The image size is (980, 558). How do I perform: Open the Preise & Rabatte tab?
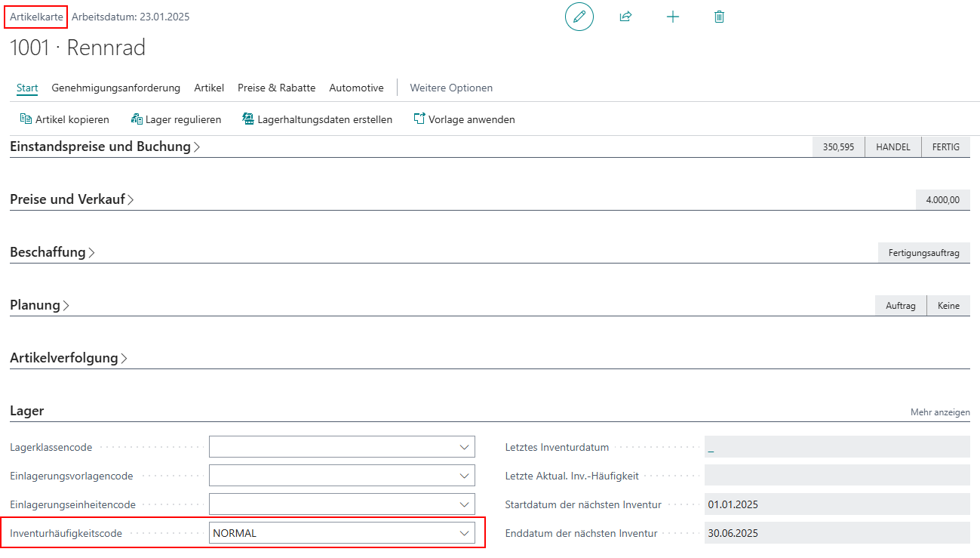(x=276, y=88)
